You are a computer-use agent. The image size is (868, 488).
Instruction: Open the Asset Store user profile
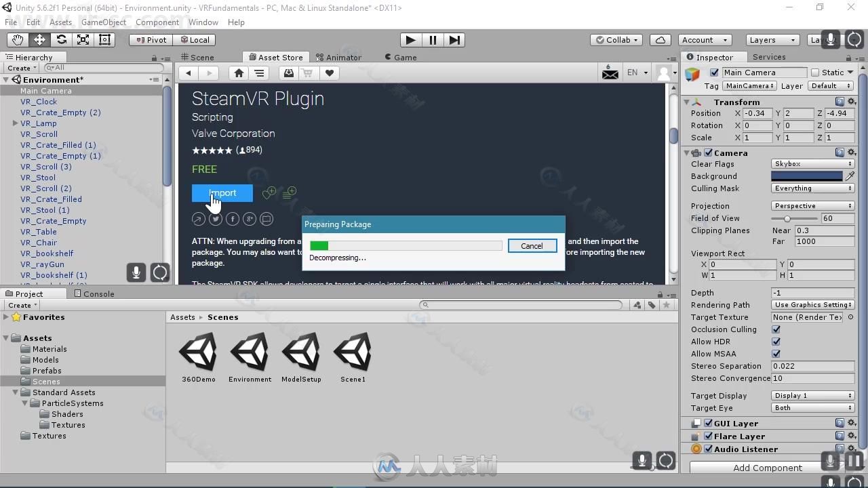coord(665,73)
